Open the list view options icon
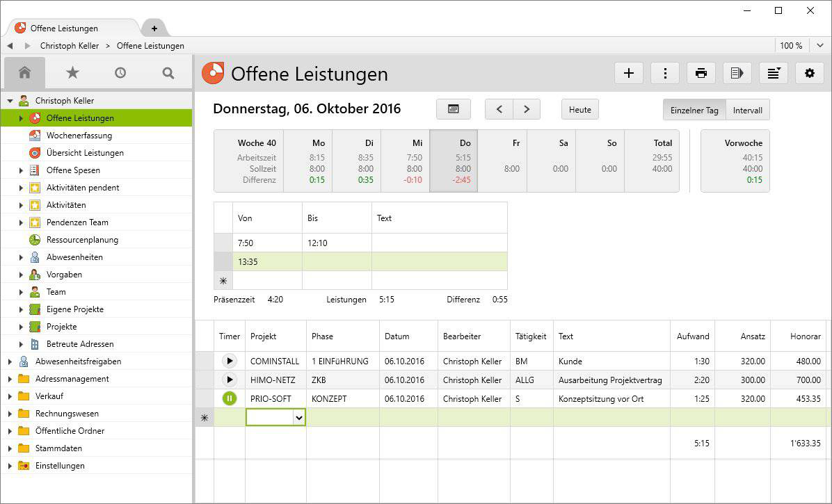Image resolution: width=832 pixels, height=504 pixels. click(x=774, y=73)
